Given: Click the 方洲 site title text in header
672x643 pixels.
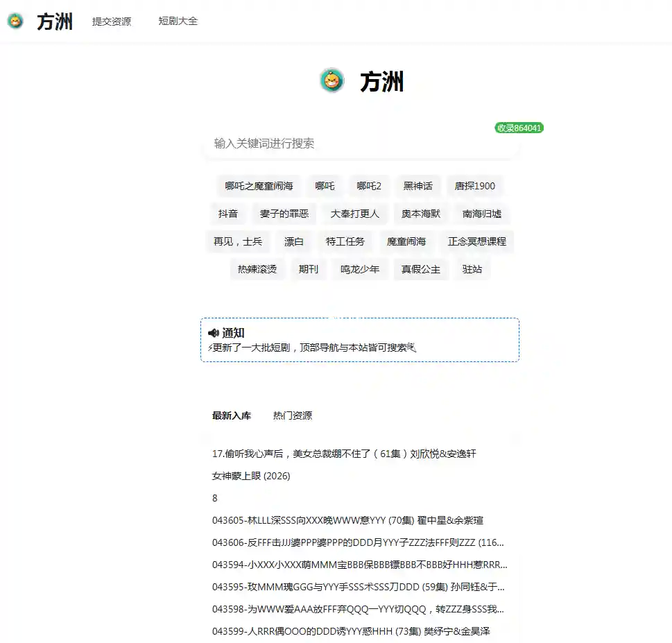Looking at the screenshot, I should click(55, 22).
